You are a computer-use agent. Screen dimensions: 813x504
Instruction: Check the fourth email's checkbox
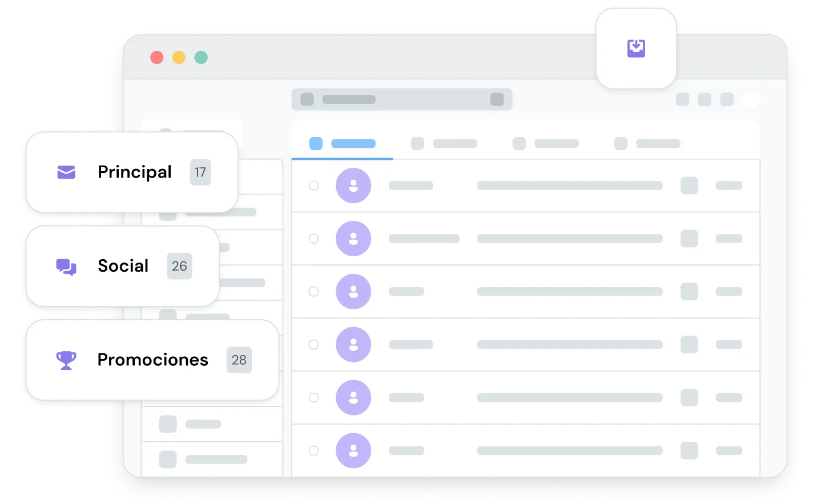coord(313,345)
